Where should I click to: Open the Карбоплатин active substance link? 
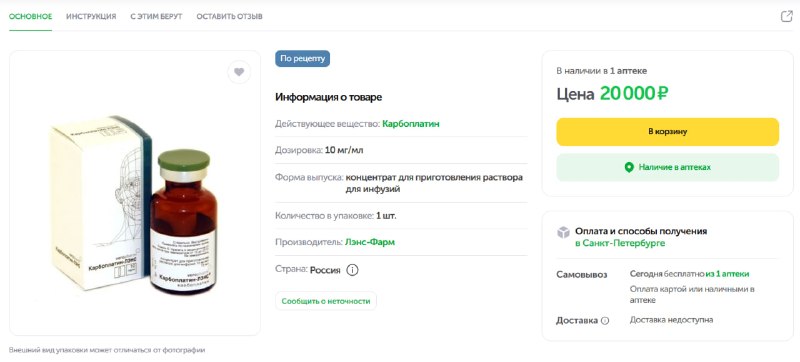(411, 123)
